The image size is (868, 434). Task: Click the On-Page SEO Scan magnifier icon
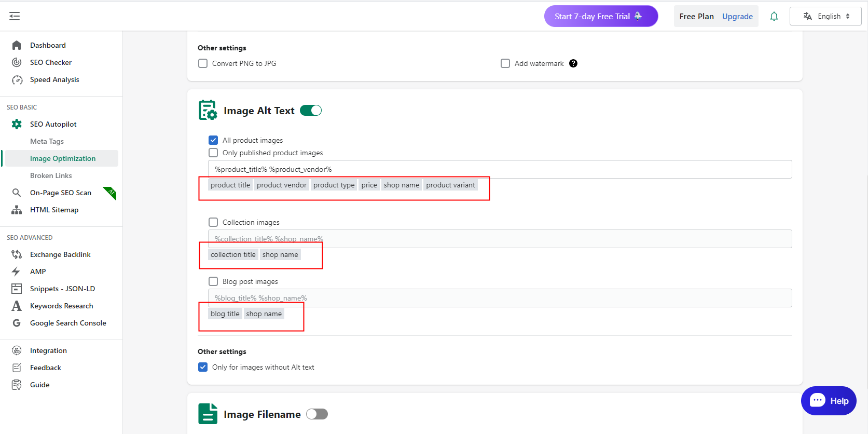point(17,193)
